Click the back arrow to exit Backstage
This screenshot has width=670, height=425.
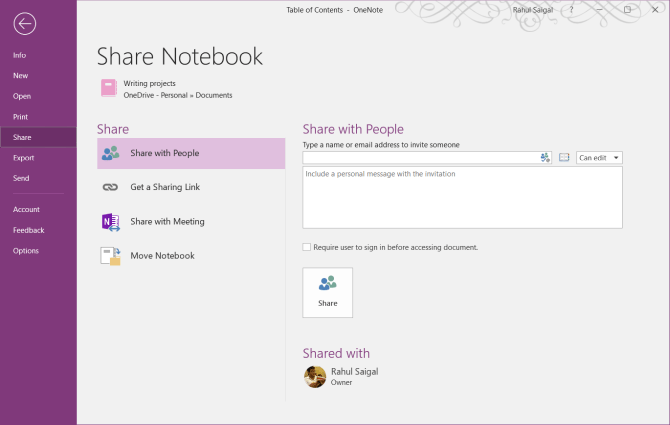(25, 25)
